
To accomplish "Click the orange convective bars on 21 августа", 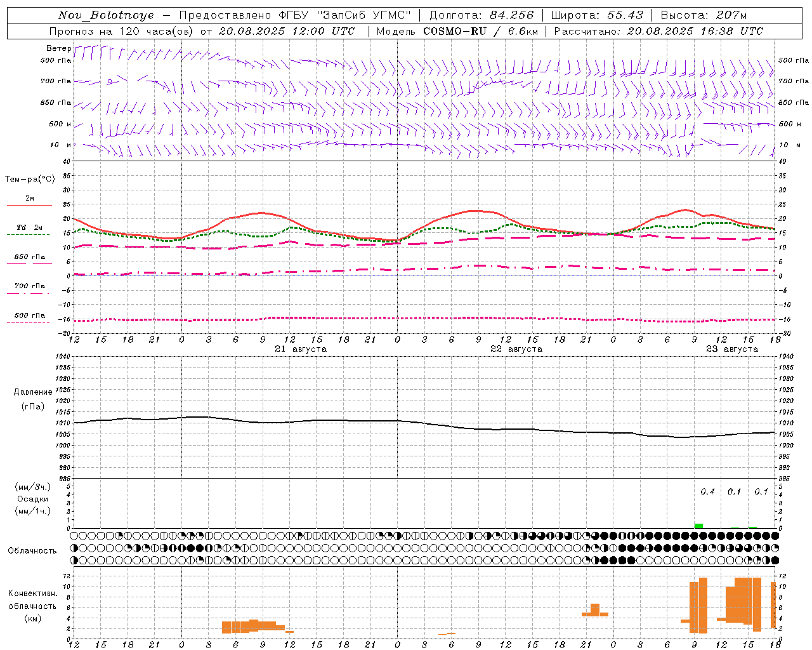I will [258, 627].
